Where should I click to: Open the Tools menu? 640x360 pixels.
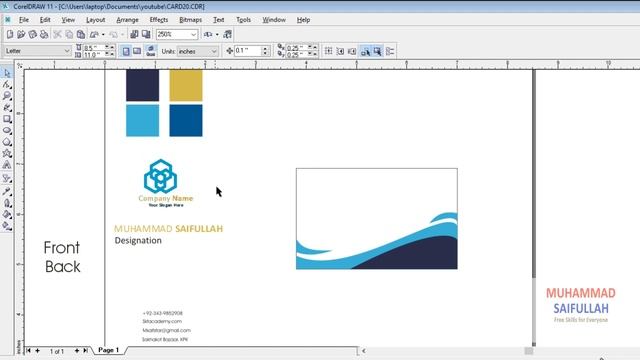[243, 20]
